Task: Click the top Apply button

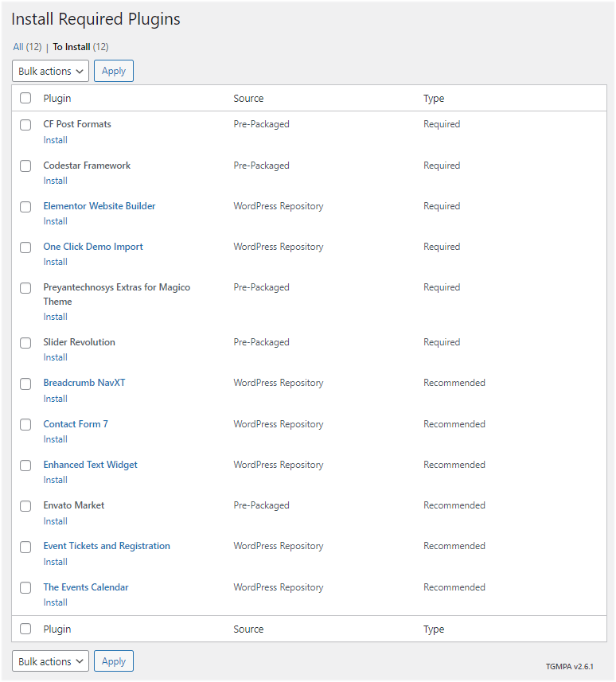Action: tap(114, 71)
